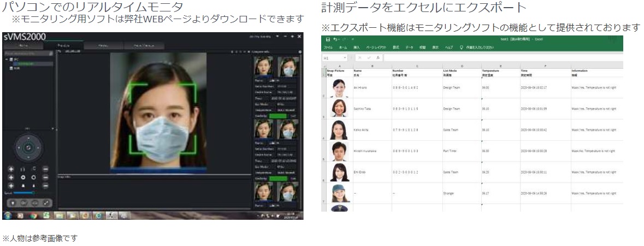The width and height of the screenshot is (644, 246).
Task: Open the 挿入 ribbon tab in Excel
Action: [x=357, y=47]
